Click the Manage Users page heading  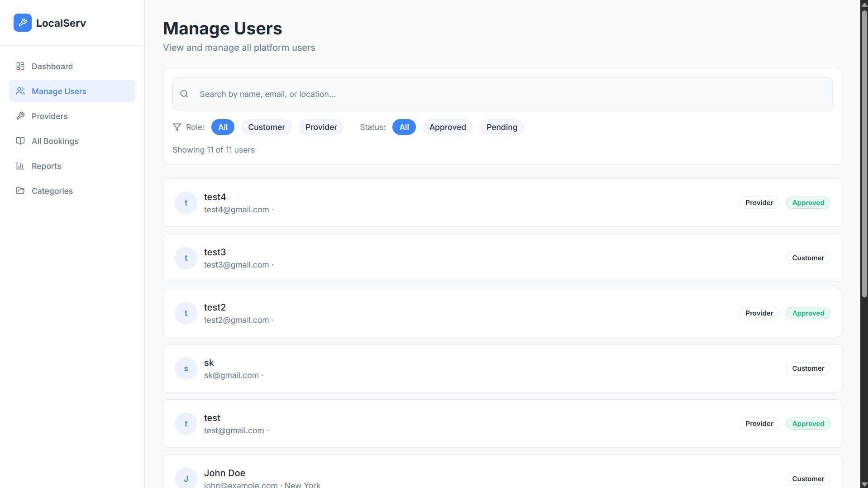223,29
